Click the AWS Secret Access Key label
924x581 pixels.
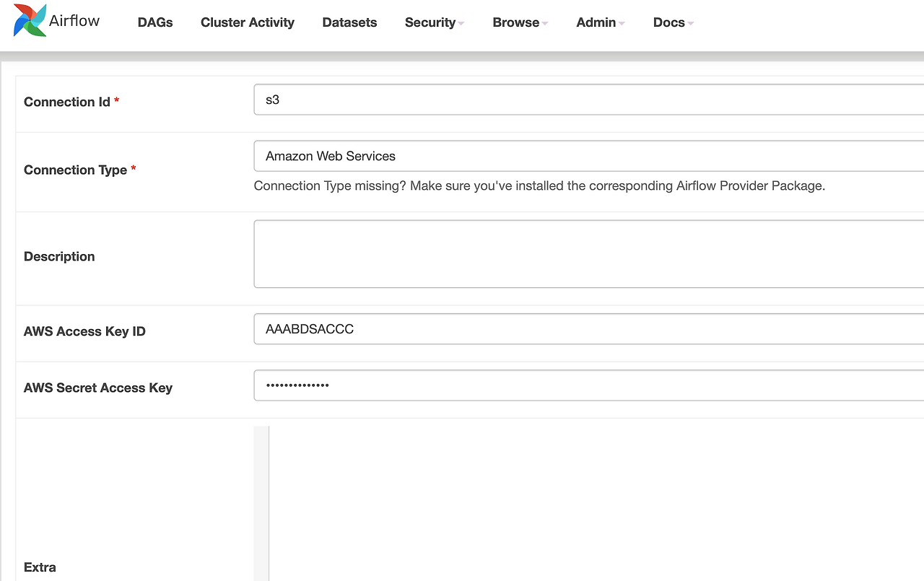click(x=98, y=388)
